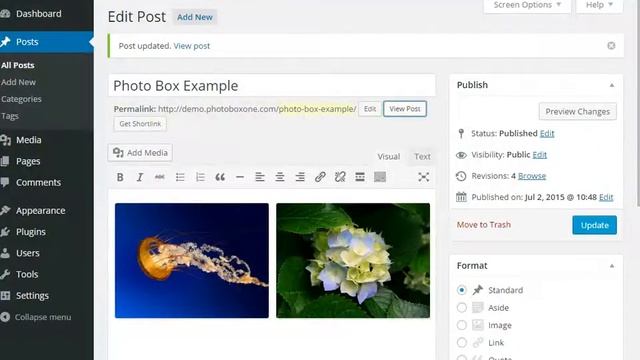Open Tags submenu item
This screenshot has height=360, width=640.
click(10, 116)
